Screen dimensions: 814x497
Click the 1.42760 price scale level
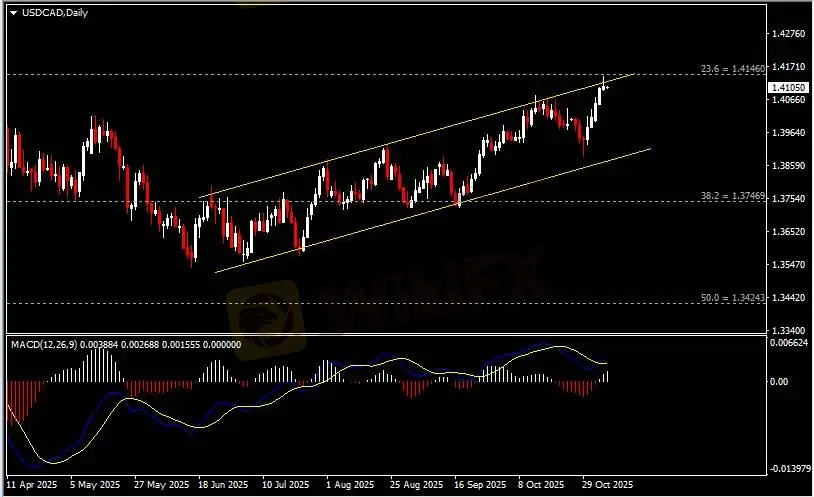click(788, 34)
